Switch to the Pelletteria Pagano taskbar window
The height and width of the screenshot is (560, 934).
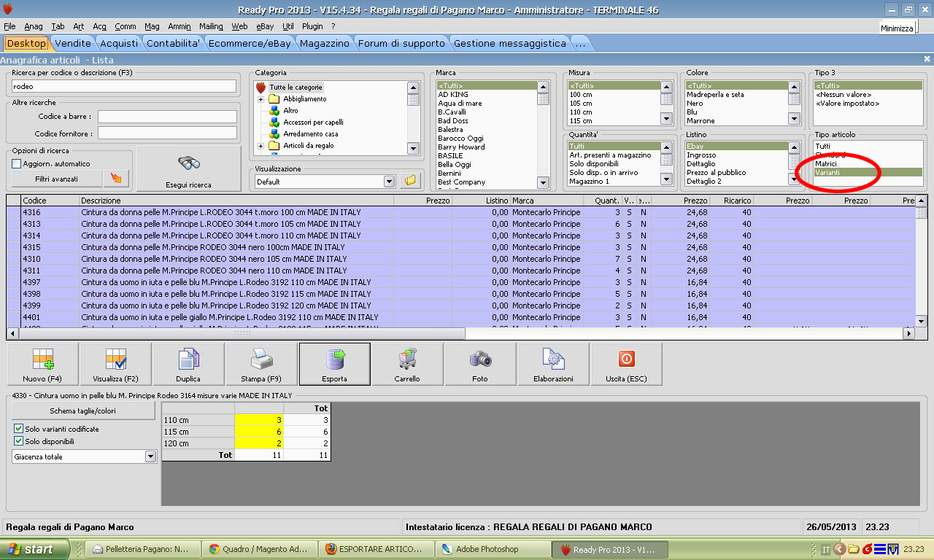click(x=141, y=549)
